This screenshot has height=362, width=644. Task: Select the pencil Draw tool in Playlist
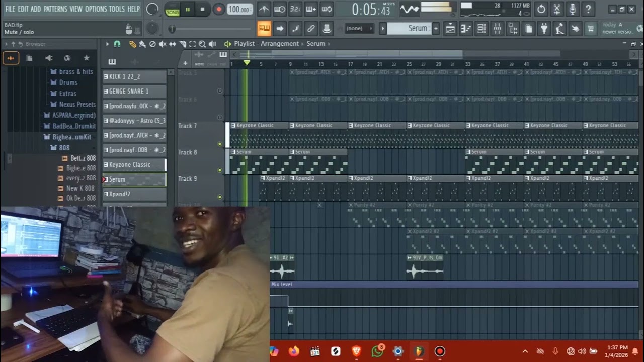coord(132,44)
